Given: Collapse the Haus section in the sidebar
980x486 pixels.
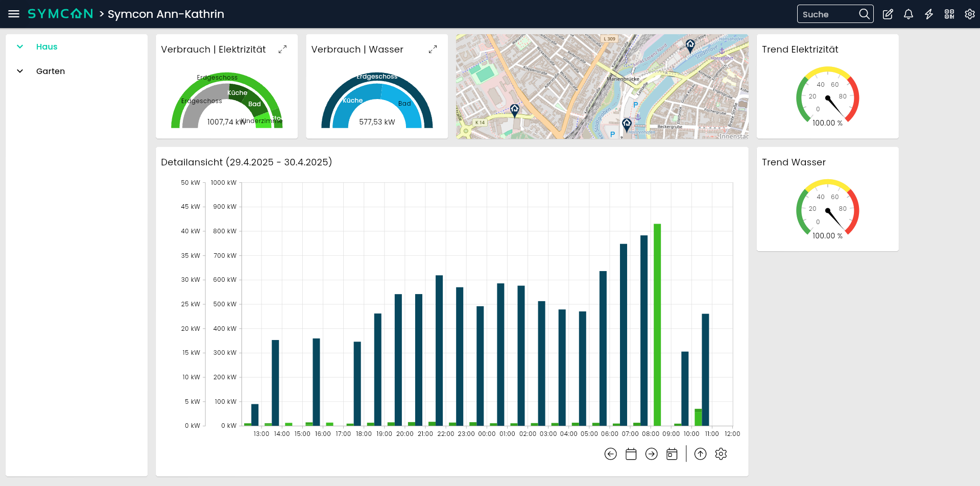Looking at the screenshot, I should (20, 46).
